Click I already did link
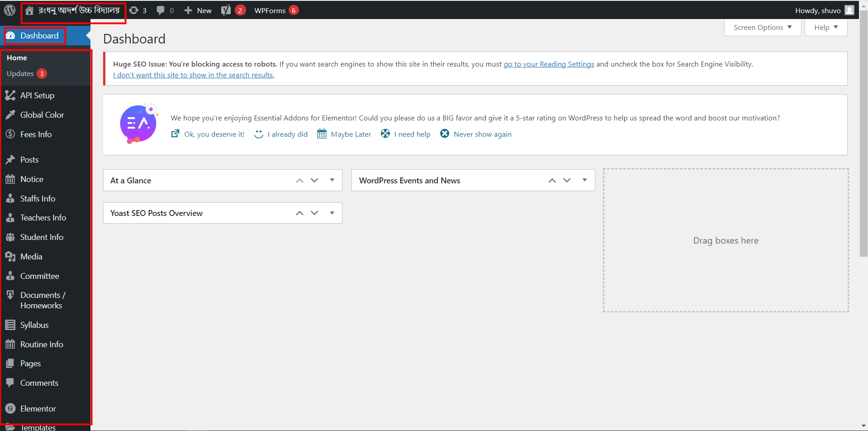 pos(288,134)
